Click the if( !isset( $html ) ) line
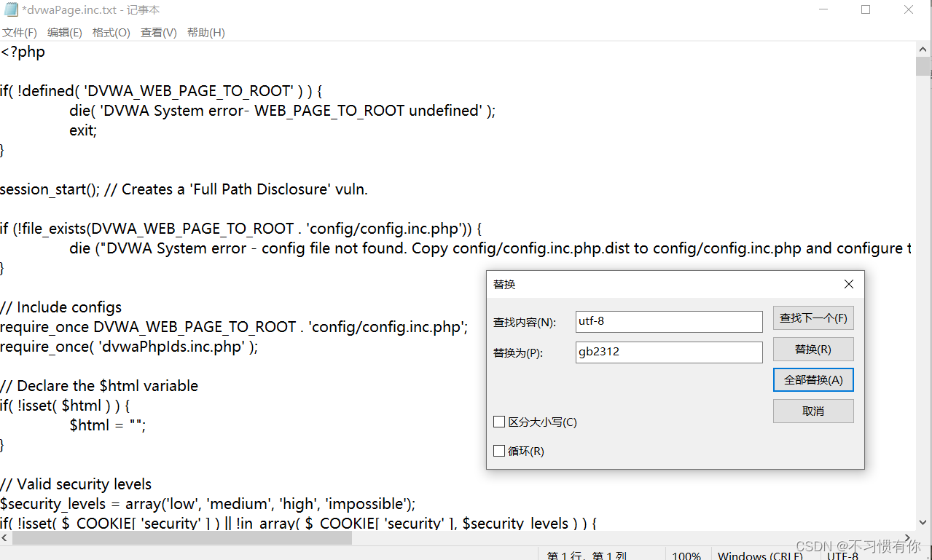932x560 pixels. point(65,406)
